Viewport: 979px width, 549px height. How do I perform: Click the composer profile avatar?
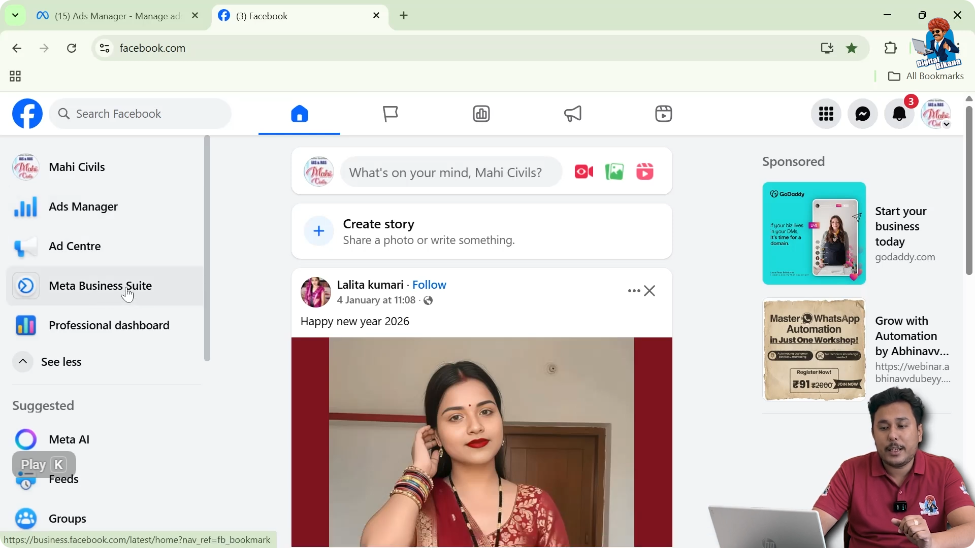pyautogui.click(x=319, y=172)
